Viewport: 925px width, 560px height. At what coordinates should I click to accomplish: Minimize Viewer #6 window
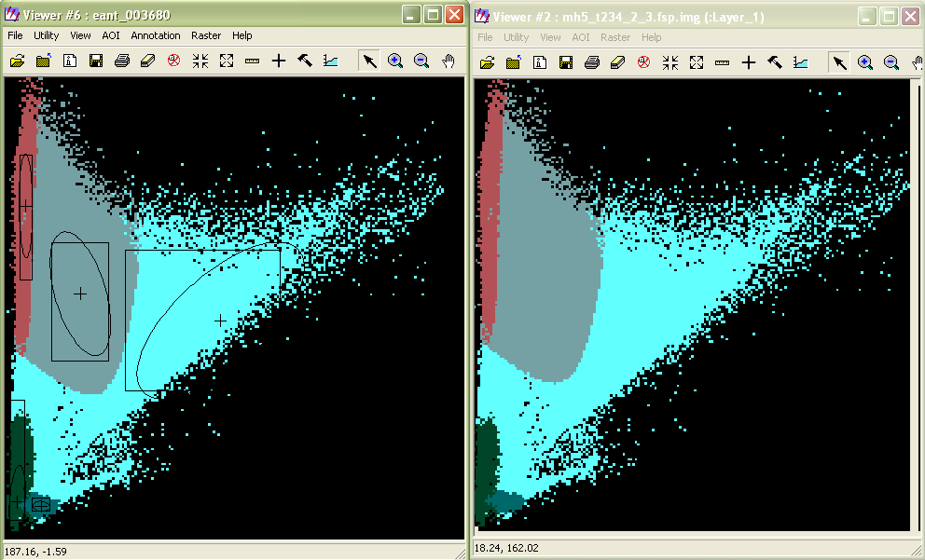(411, 15)
